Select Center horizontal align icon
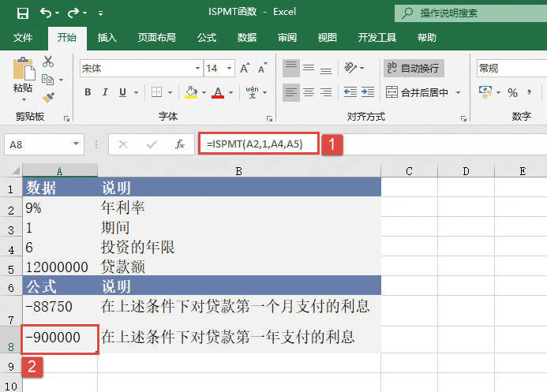The height and width of the screenshot is (392, 547). pos(309,92)
